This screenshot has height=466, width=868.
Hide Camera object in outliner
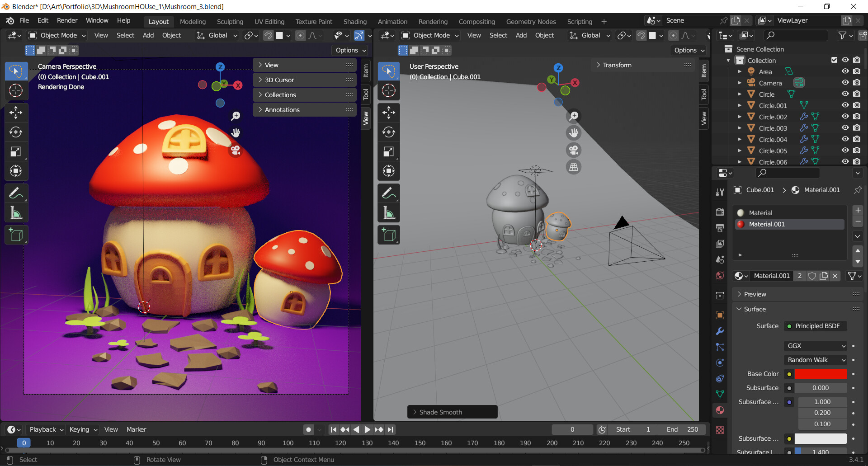point(845,83)
